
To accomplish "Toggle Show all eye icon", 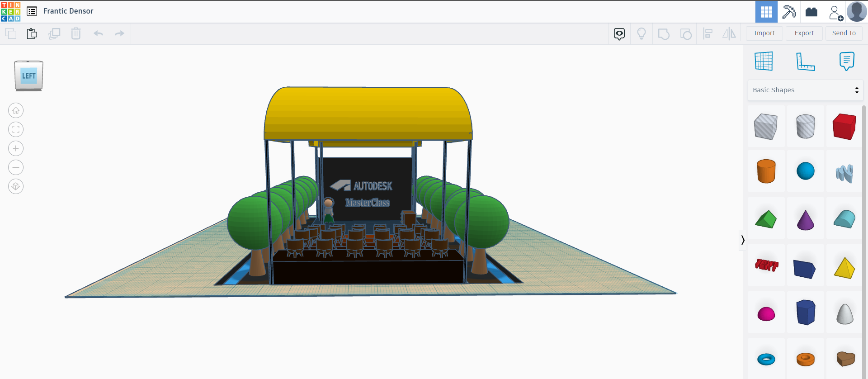I will point(619,33).
